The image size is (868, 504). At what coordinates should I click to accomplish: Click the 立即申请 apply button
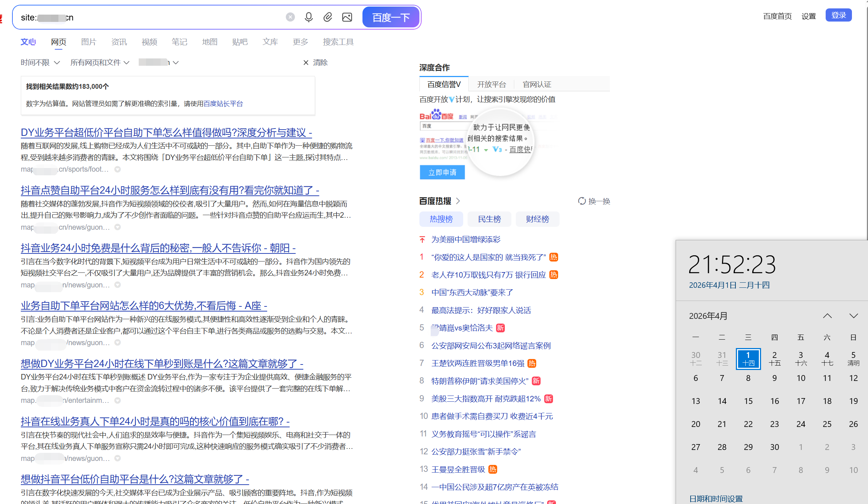tap(442, 172)
